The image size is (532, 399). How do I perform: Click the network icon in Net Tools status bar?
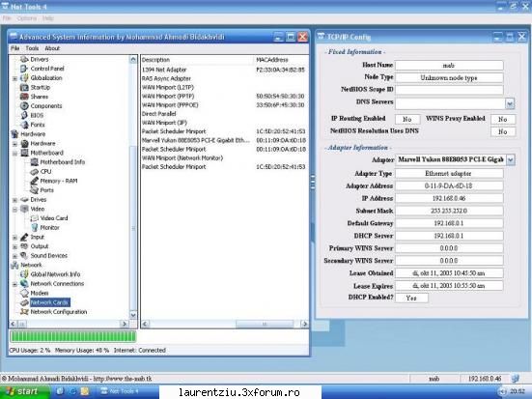(x=516, y=379)
